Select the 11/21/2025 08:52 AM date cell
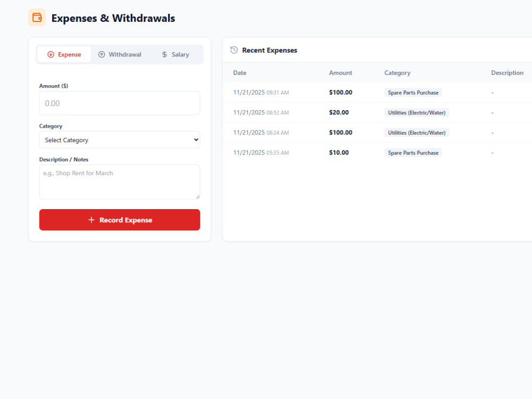 261,112
